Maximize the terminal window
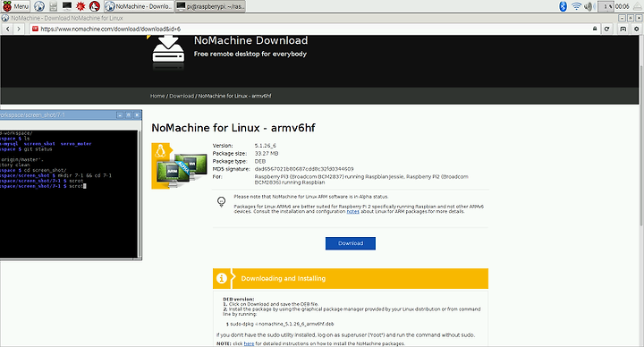644x347 pixels. point(128,115)
